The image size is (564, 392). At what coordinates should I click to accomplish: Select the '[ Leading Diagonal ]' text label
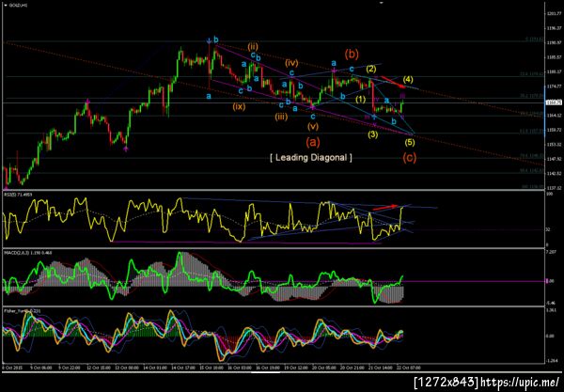[311, 158]
